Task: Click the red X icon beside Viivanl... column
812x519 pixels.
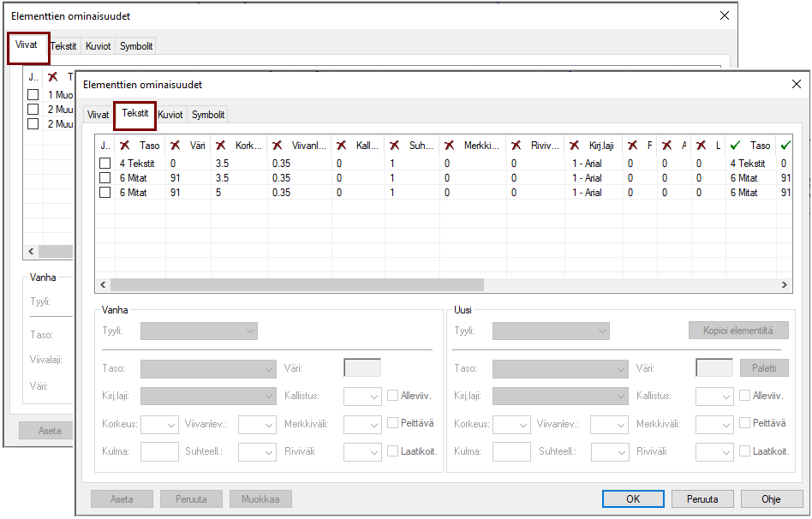Action: pyautogui.click(x=278, y=146)
